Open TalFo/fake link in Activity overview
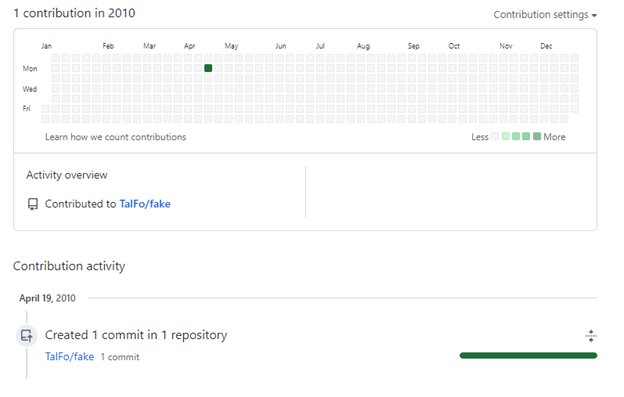 (x=145, y=204)
